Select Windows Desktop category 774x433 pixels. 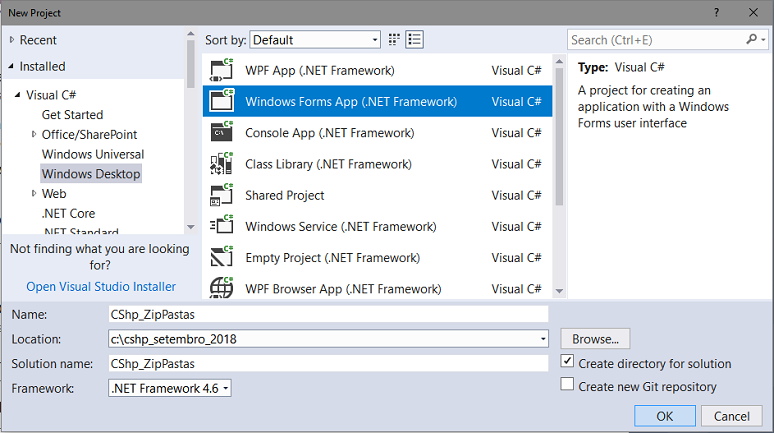[91, 174]
